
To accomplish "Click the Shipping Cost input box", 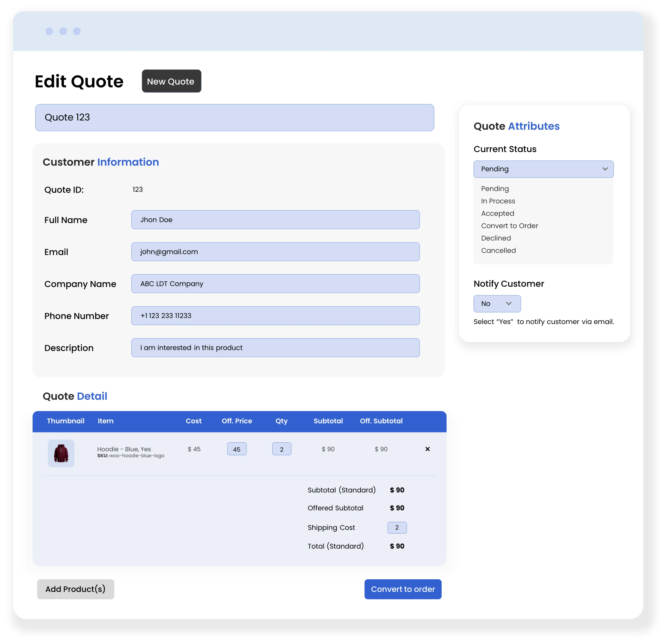I will 397,527.
